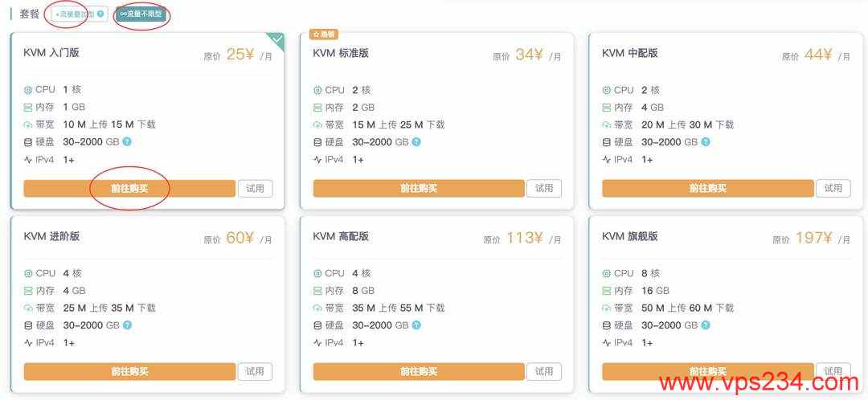
Task: Click 硬盘 help icon in KVM 标准版
Action: (x=416, y=142)
